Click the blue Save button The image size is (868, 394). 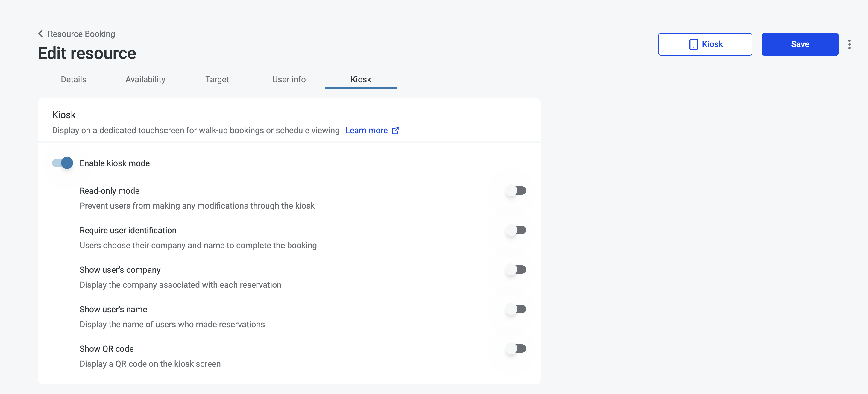point(800,44)
